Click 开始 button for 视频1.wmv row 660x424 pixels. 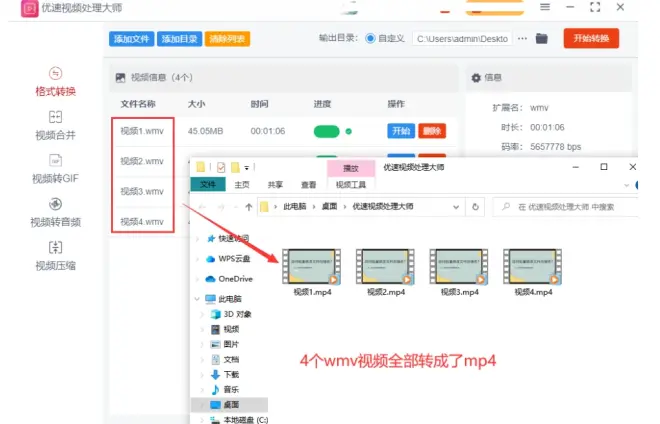pos(401,131)
